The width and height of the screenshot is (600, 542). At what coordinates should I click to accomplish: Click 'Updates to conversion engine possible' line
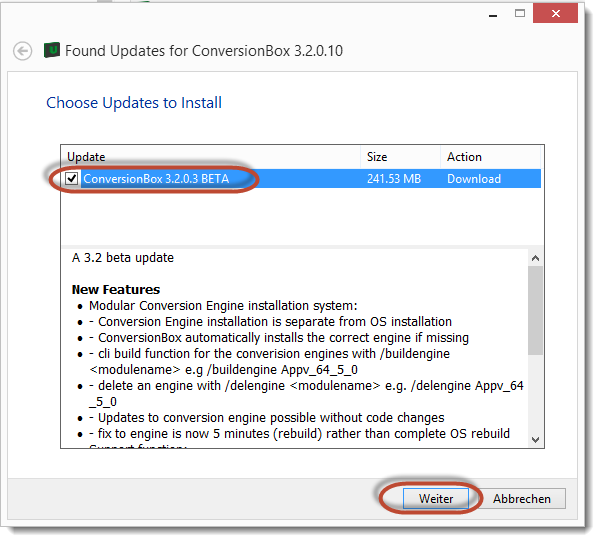[267, 417]
